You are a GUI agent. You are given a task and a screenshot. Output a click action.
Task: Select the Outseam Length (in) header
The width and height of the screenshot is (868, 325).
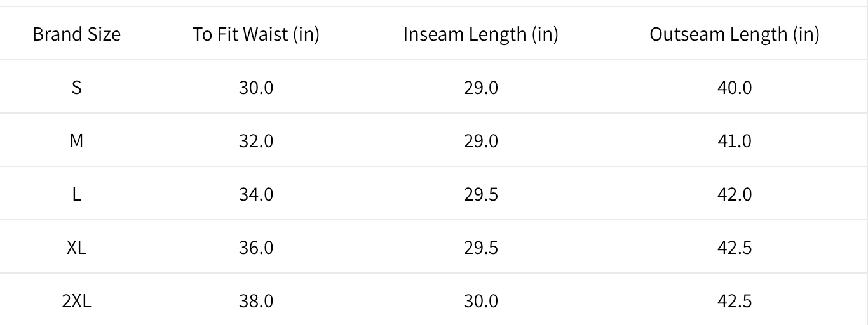point(734,34)
